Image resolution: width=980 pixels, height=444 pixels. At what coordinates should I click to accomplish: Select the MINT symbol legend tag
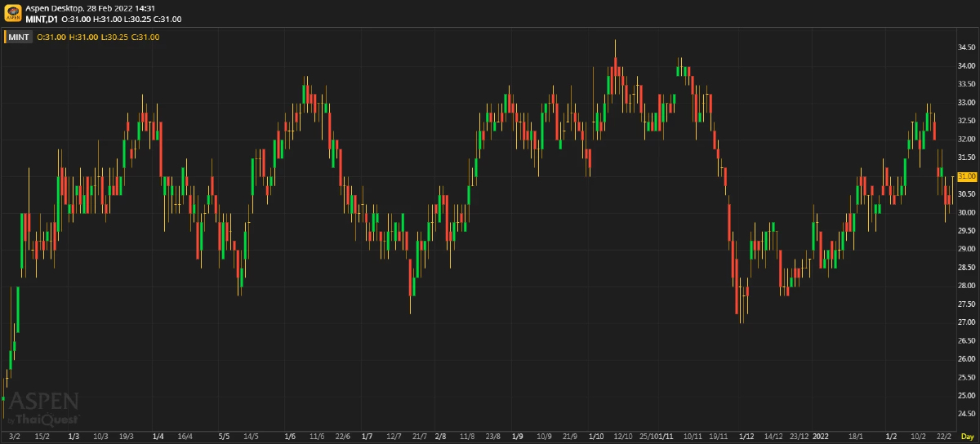(x=20, y=37)
